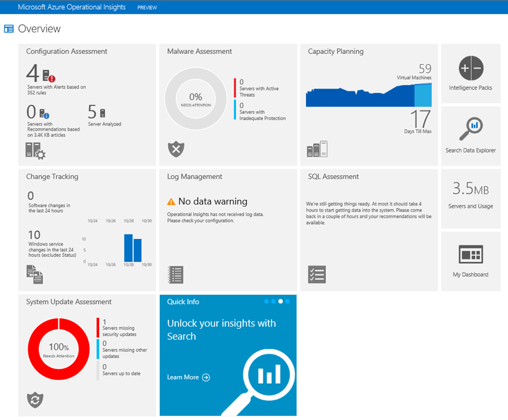The image size is (508, 420).
Task: Click the 0 Software changes count
Action: (x=31, y=196)
